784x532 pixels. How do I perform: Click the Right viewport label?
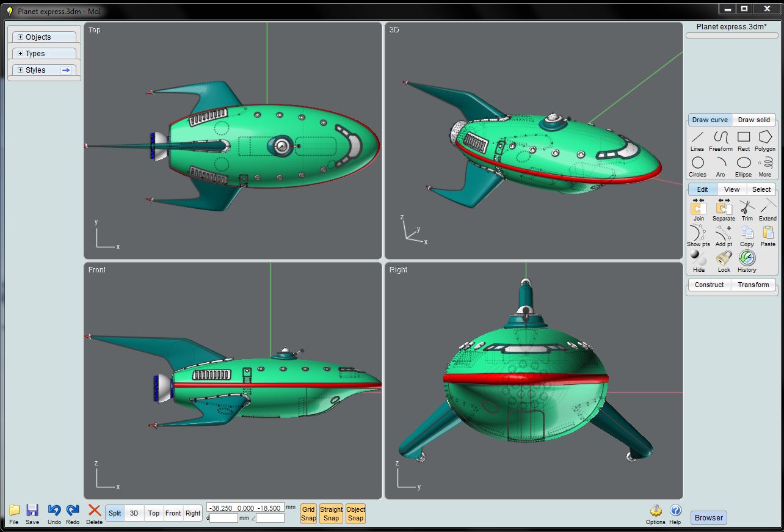398,269
